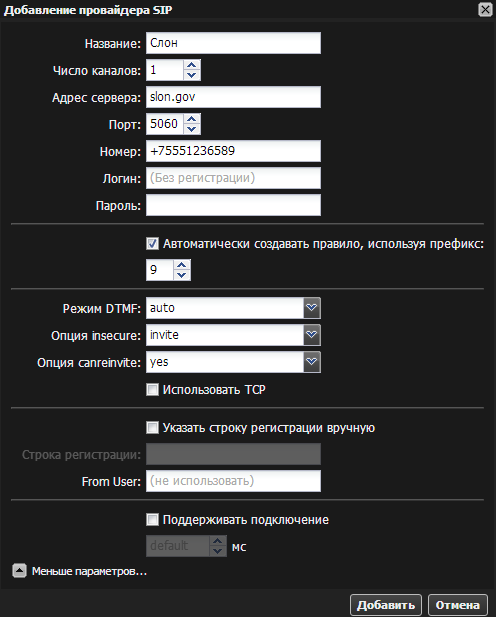This screenshot has height=617, width=496.
Task: Raise the rule prefix value
Action: point(181,265)
